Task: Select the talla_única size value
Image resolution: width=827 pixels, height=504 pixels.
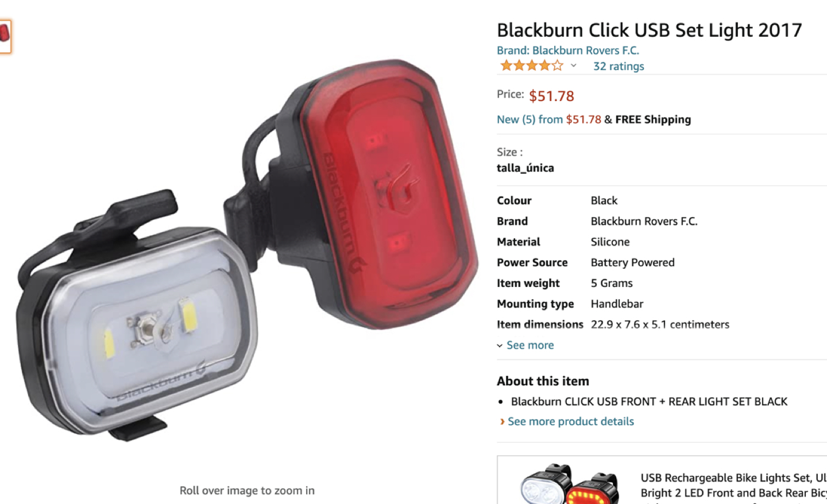Action: [525, 168]
